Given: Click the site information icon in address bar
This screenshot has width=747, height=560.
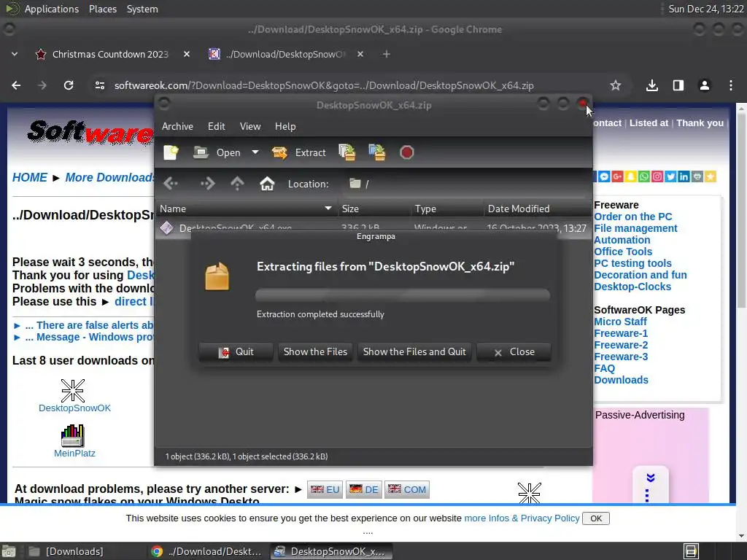Looking at the screenshot, I should [x=99, y=86].
